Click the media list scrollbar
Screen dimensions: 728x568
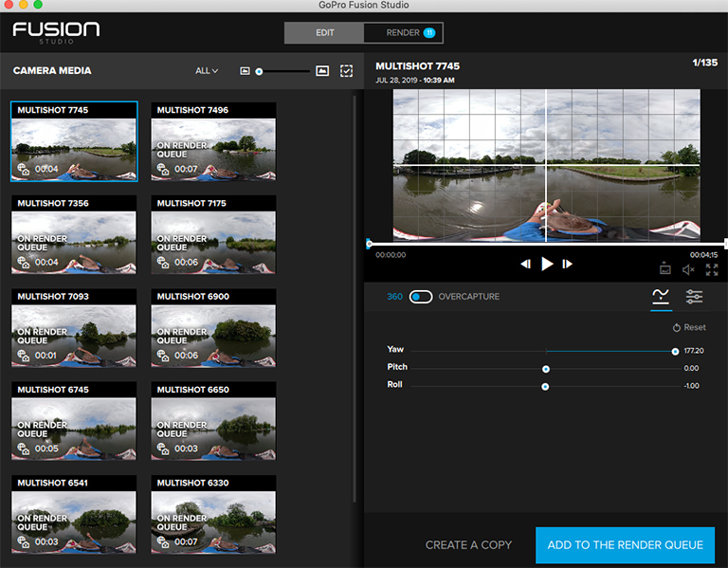(x=355, y=298)
